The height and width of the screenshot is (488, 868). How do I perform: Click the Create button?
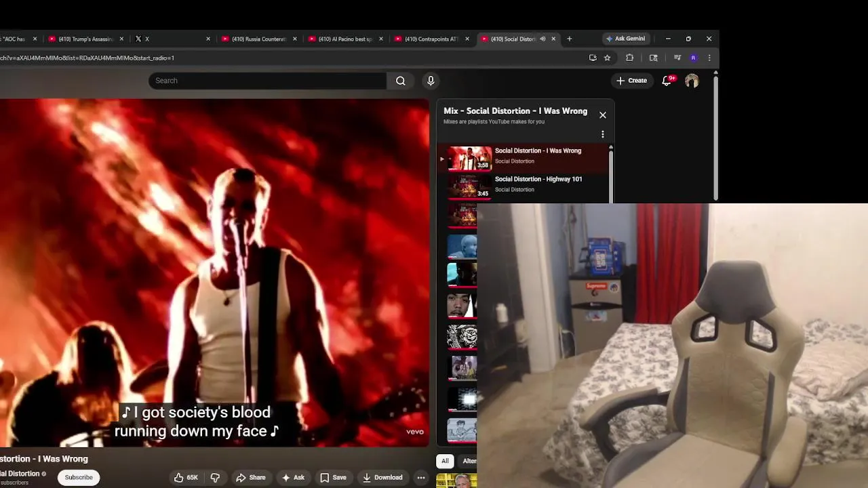(x=631, y=81)
